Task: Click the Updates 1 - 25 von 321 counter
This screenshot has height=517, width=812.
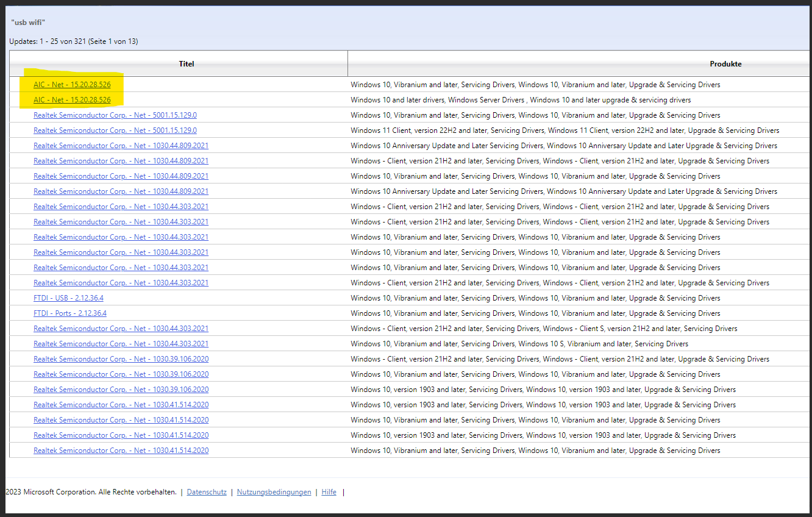Action: pos(74,41)
